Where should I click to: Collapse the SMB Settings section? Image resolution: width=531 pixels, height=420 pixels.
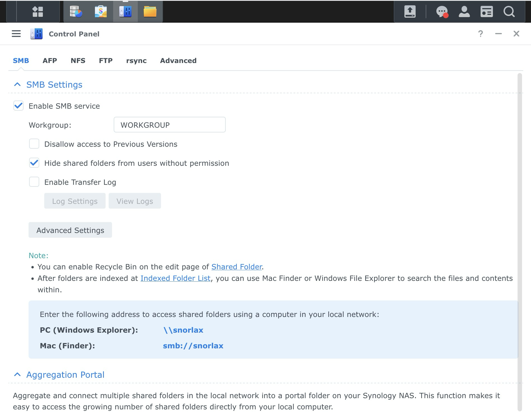[x=17, y=85]
